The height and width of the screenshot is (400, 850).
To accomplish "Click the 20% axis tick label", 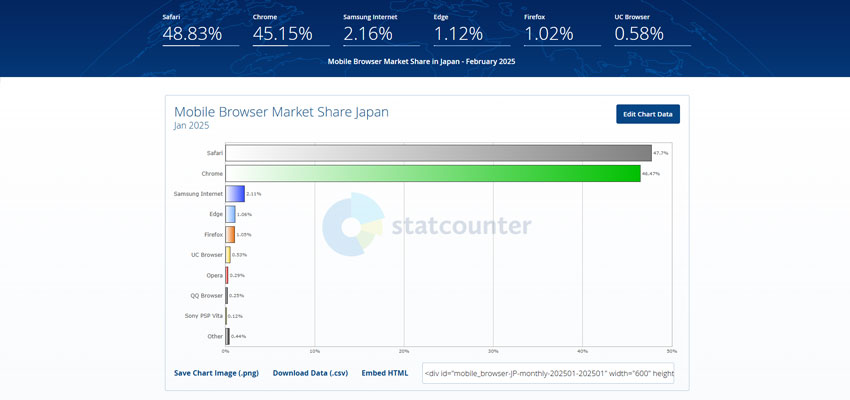I will (404, 351).
